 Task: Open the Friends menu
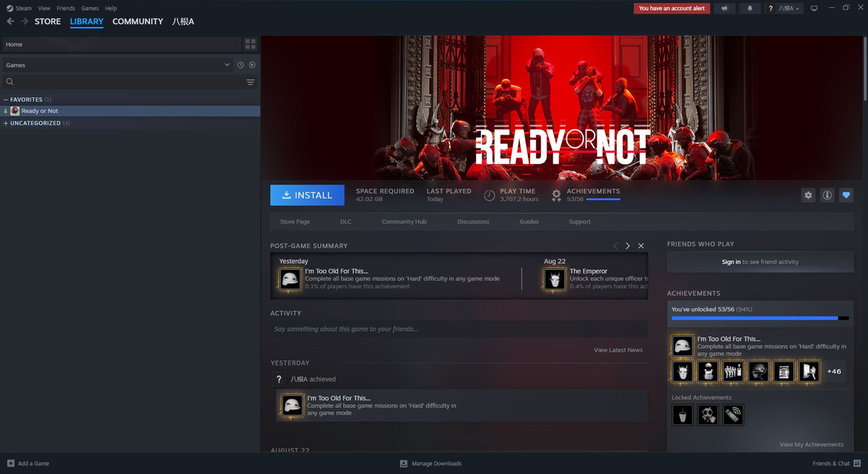(x=66, y=8)
